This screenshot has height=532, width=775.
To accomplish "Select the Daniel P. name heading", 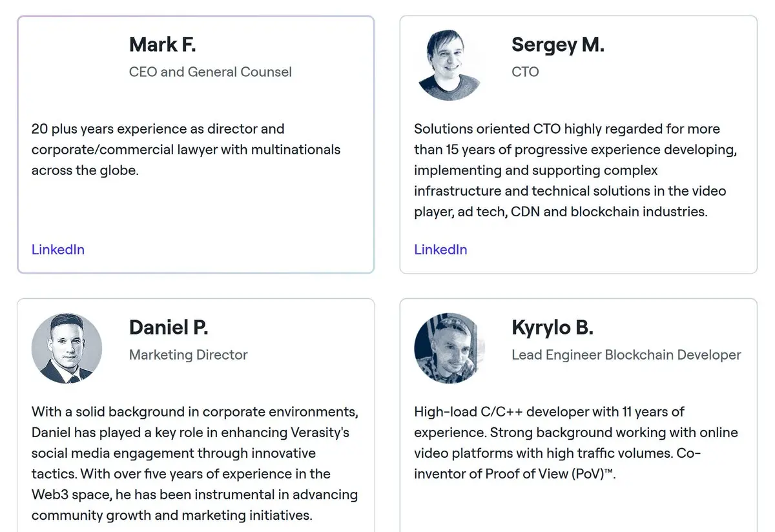I will click(x=169, y=327).
